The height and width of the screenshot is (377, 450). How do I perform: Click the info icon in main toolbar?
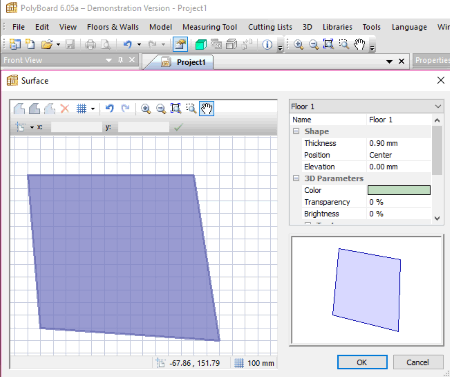(267, 44)
